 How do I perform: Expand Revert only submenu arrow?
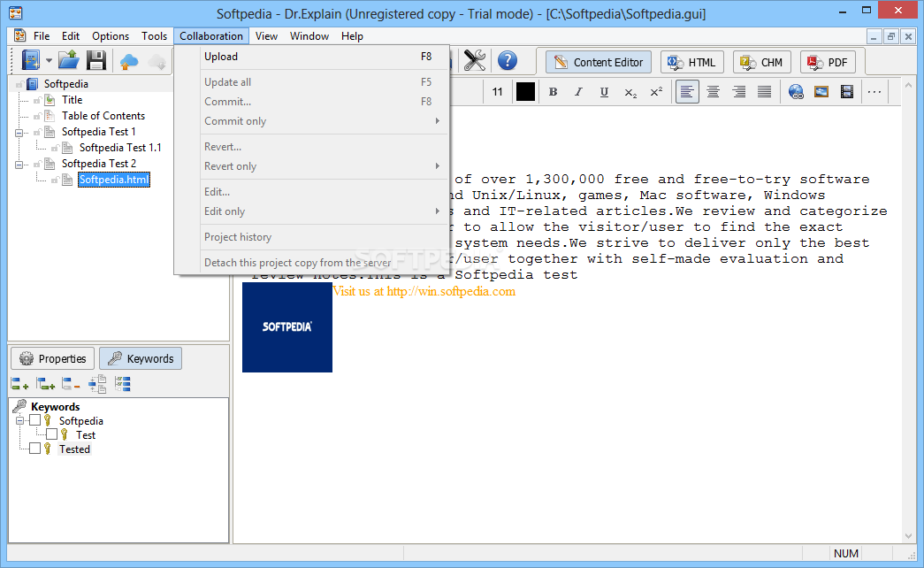click(x=438, y=166)
